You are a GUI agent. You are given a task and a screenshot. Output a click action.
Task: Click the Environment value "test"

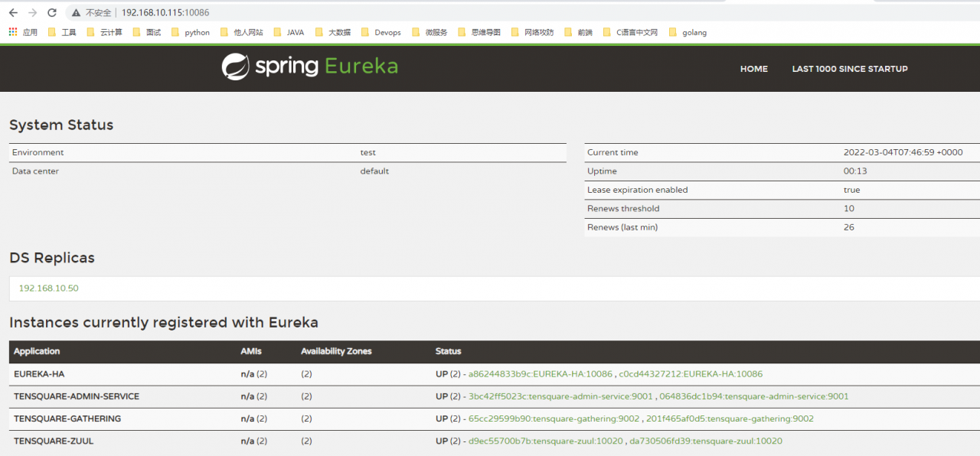pos(368,152)
